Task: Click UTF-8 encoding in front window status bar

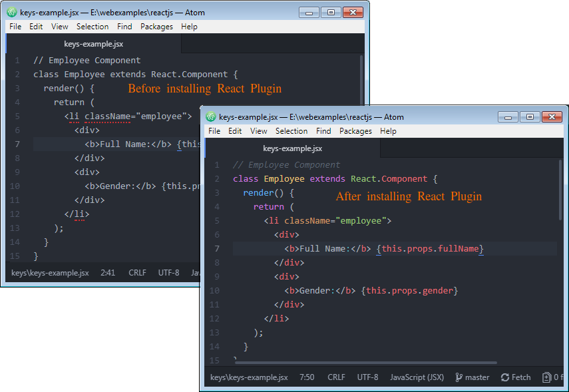Action: 367,377
